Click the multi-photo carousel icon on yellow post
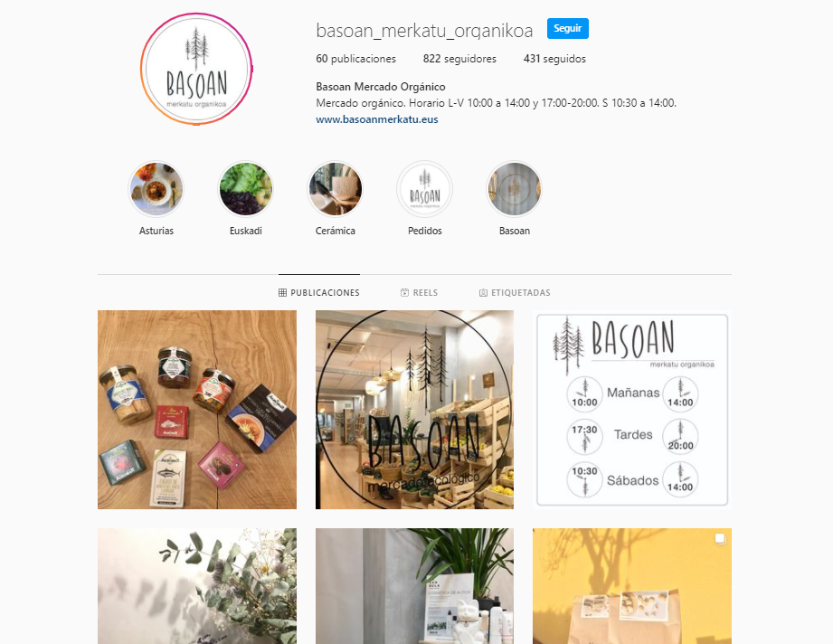This screenshot has width=833, height=644. point(720,539)
